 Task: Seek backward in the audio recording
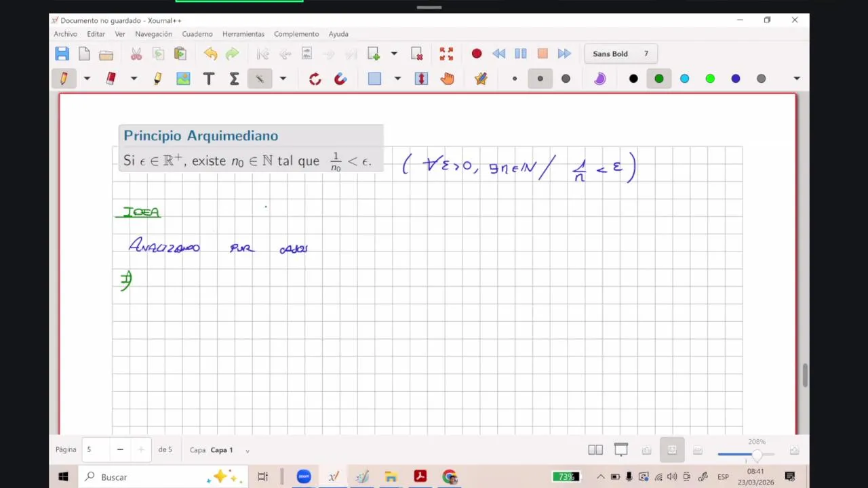click(499, 54)
